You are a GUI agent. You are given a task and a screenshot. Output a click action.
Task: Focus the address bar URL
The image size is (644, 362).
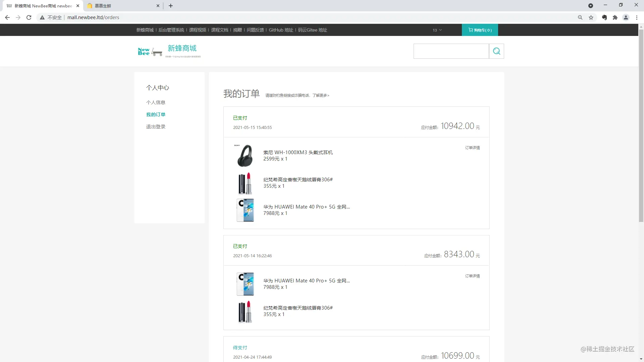(x=93, y=17)
